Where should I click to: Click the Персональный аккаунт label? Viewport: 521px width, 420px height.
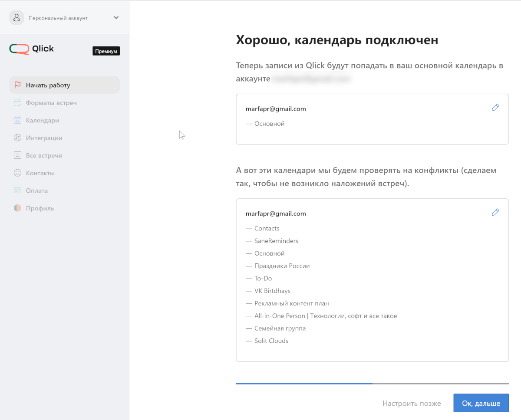pos(58,18)
